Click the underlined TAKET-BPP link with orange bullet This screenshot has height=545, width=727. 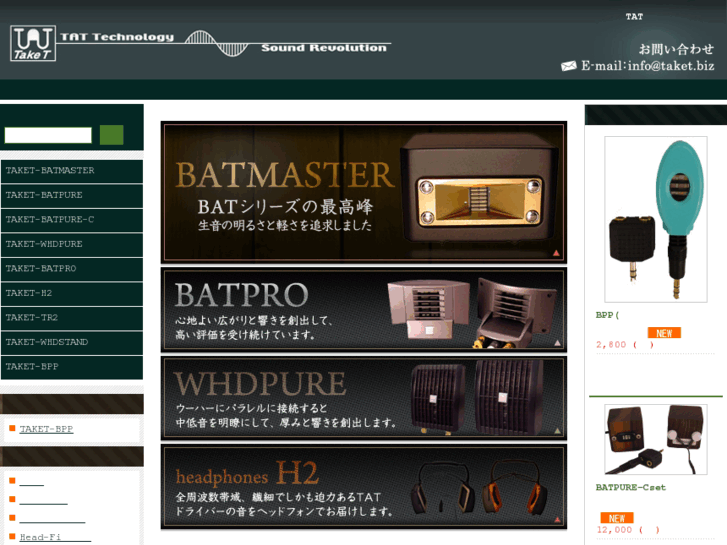click(x=46, y=429)
